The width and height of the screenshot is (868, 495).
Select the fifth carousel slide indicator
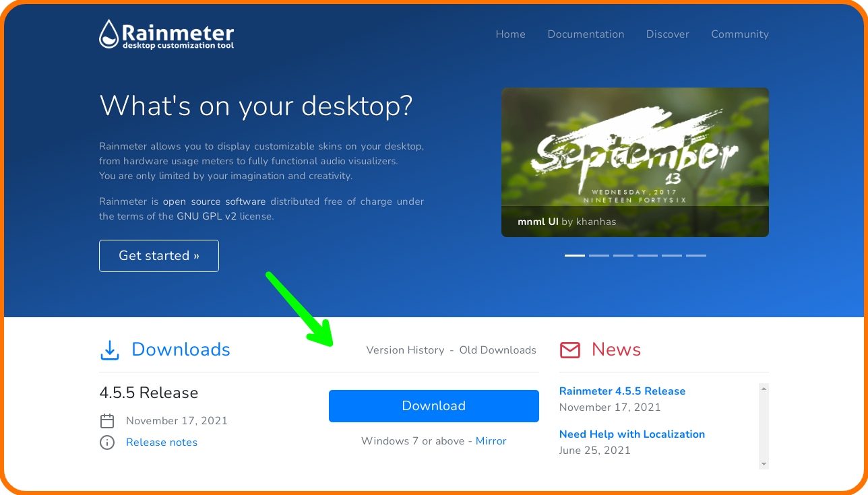(672, 255)
